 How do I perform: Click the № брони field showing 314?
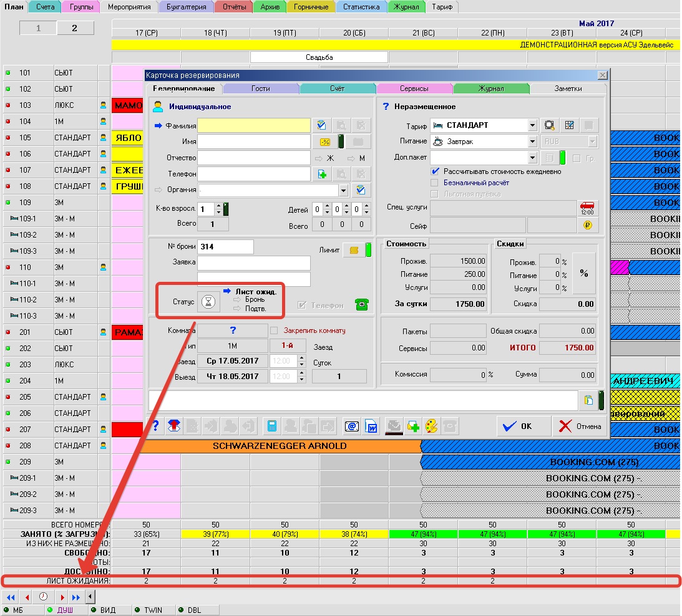(225, 246)
